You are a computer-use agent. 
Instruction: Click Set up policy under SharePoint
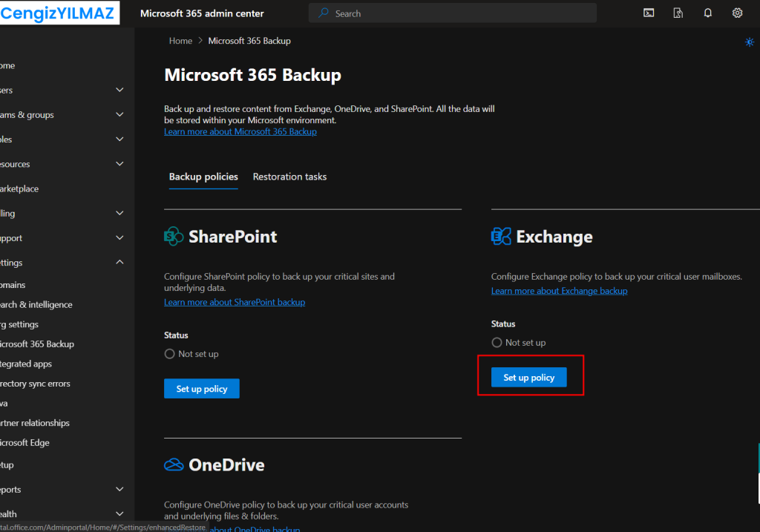click(x=201, y=389)
